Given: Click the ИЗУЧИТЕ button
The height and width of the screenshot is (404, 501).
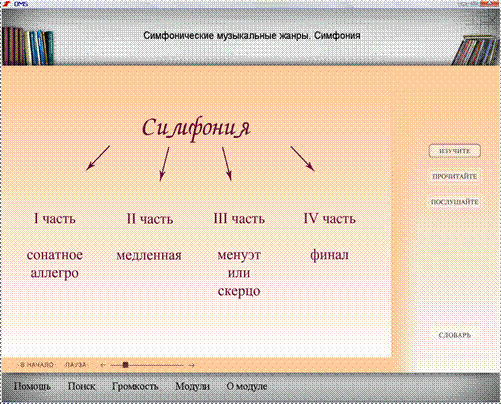Looking at the screenshot, I should [454, 151].
